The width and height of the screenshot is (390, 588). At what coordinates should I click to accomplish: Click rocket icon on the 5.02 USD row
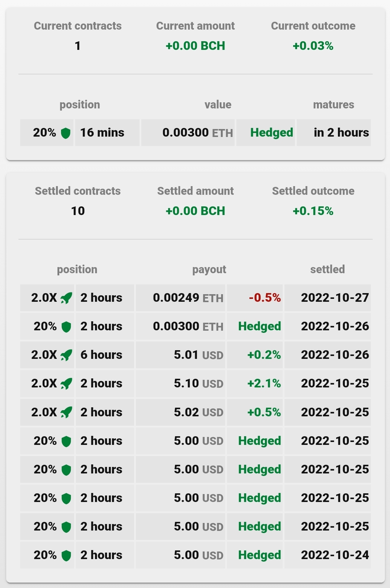pos(66,412)
